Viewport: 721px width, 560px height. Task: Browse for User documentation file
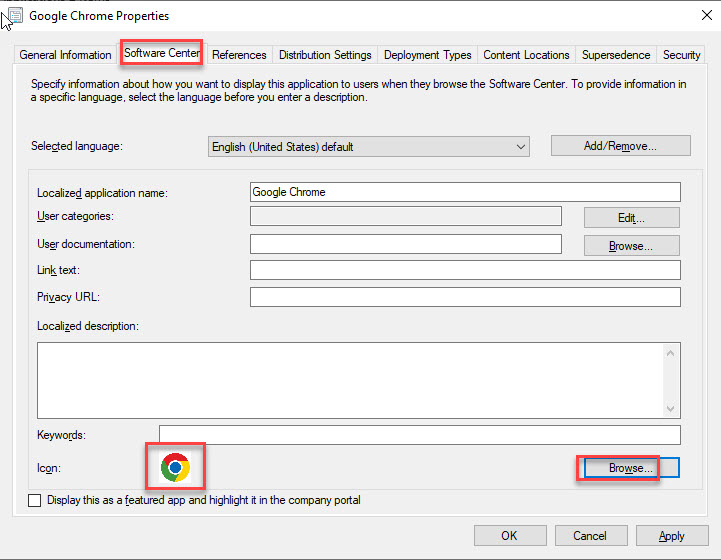[x=631, y=245]
